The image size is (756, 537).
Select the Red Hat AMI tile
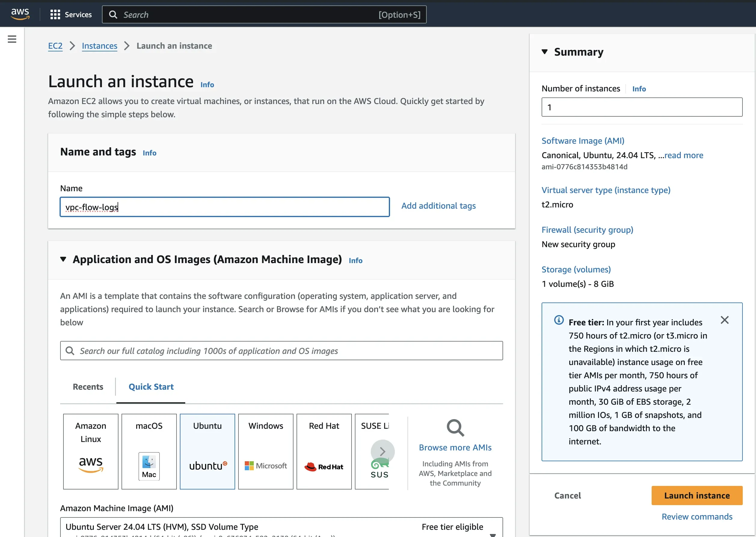click(324, 451)
